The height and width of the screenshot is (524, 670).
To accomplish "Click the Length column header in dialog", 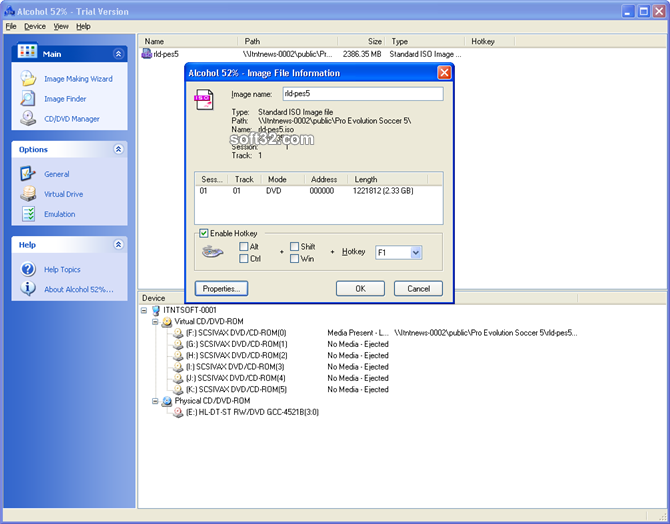I will 387,180.
